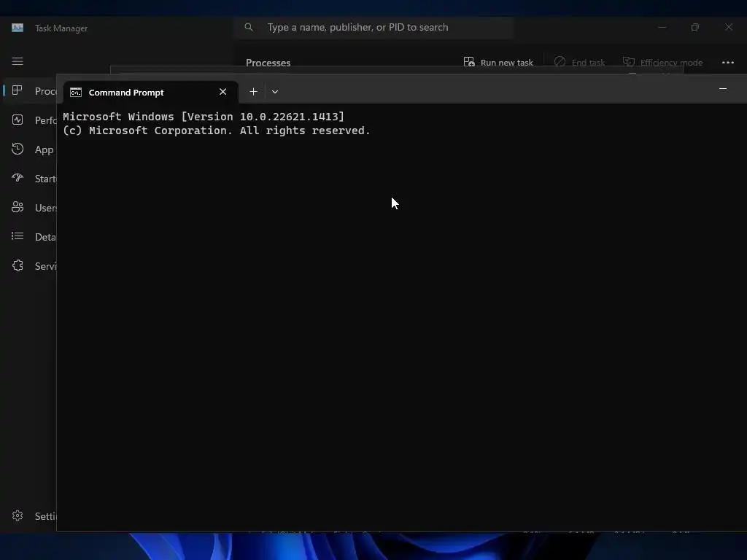This screenshot has width=747, height=560.
Task: Select the Command Prompt tab
Action: click(x=150, y=92)
